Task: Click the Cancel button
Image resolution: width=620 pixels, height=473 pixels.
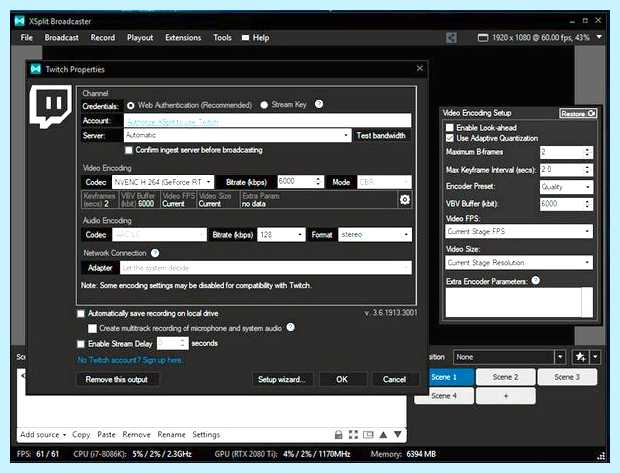Action: 394,379
